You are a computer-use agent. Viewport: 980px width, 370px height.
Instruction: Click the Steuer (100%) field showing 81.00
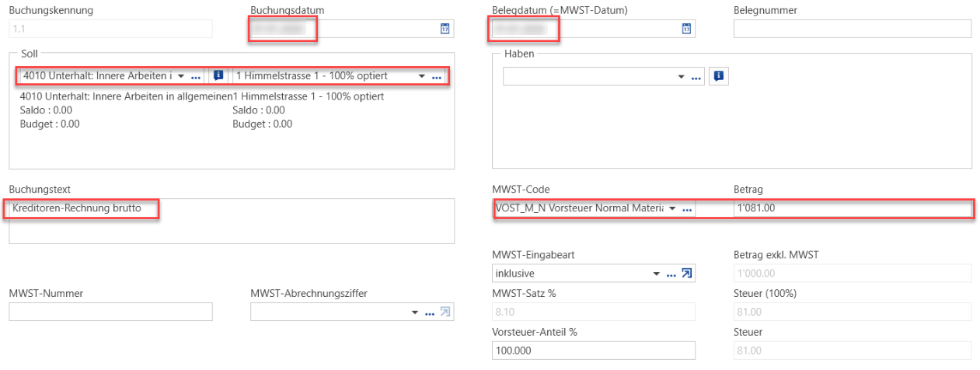(853, 312)
